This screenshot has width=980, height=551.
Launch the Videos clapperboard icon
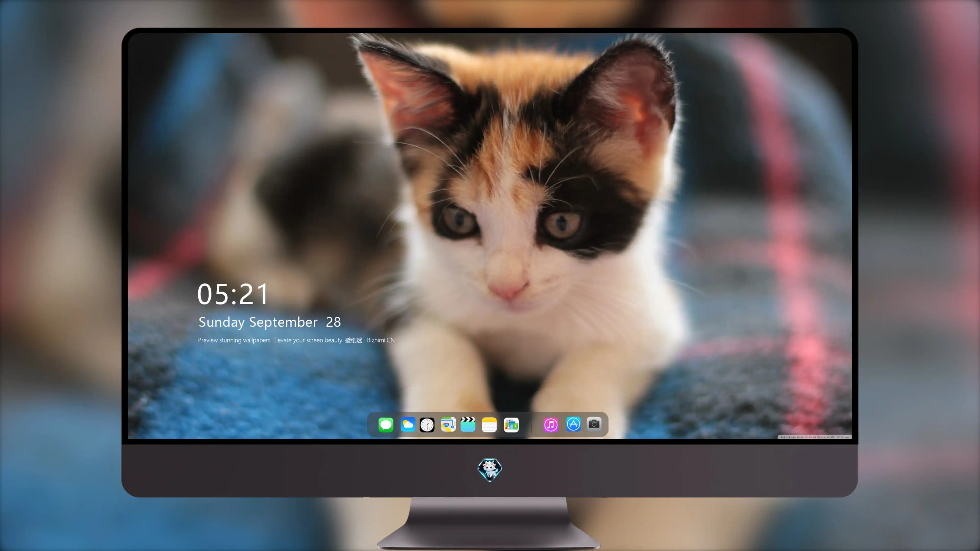tap(468, 424)
